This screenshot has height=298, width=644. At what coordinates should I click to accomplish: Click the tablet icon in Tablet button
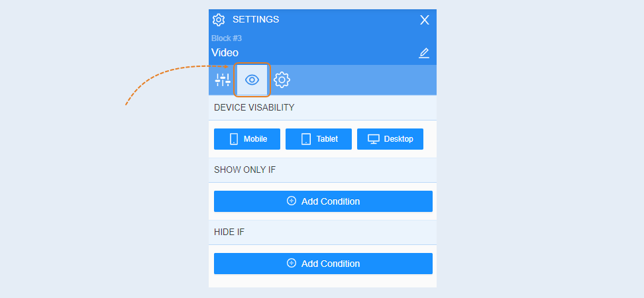306,139
